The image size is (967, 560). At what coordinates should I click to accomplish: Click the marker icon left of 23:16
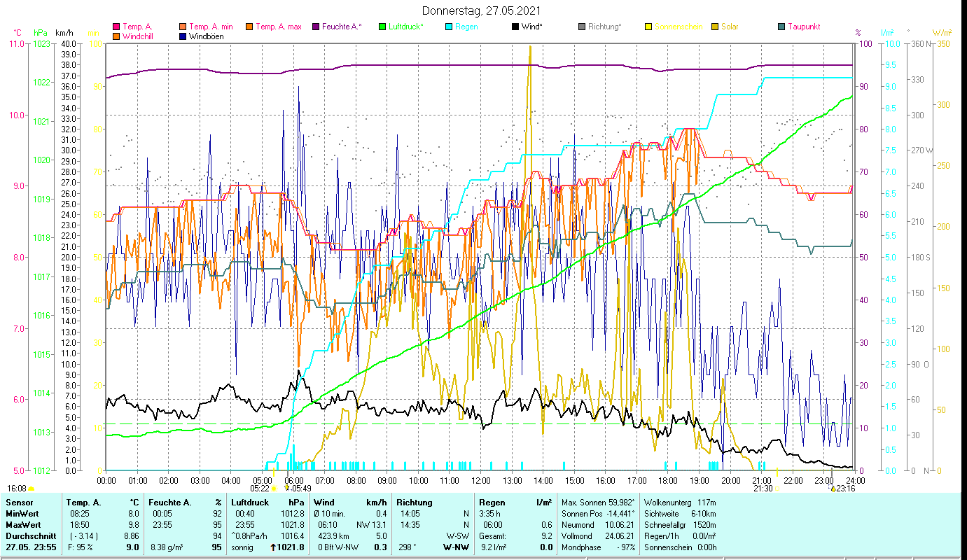click(833, 489)
